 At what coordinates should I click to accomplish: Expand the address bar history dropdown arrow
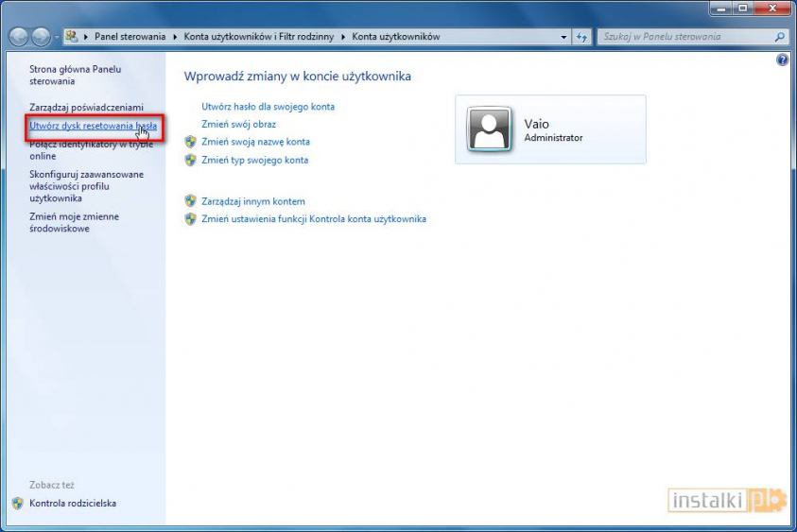(564, 37)
